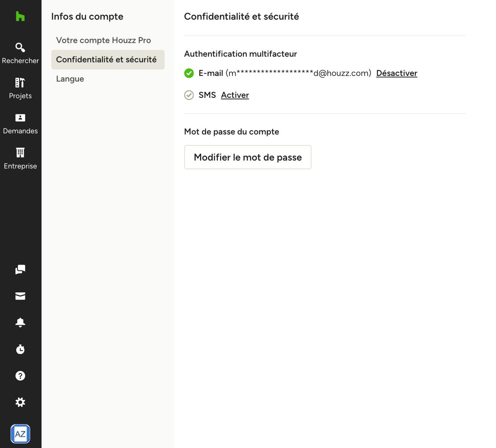
Task: Click the AZ profile avatar
Action: coord(20,434)
